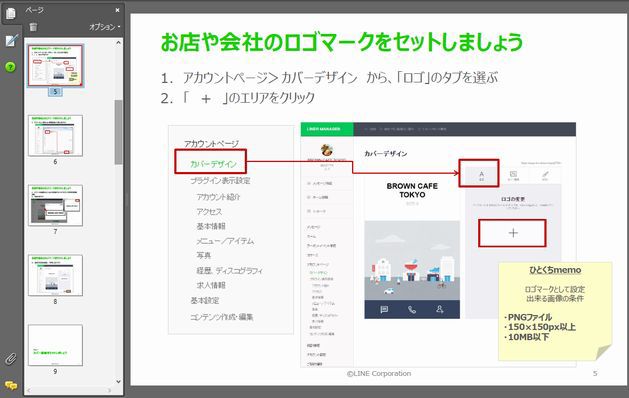Select the ロゴ tab highlighted in red
629x398 pixels.
point(479,173)
